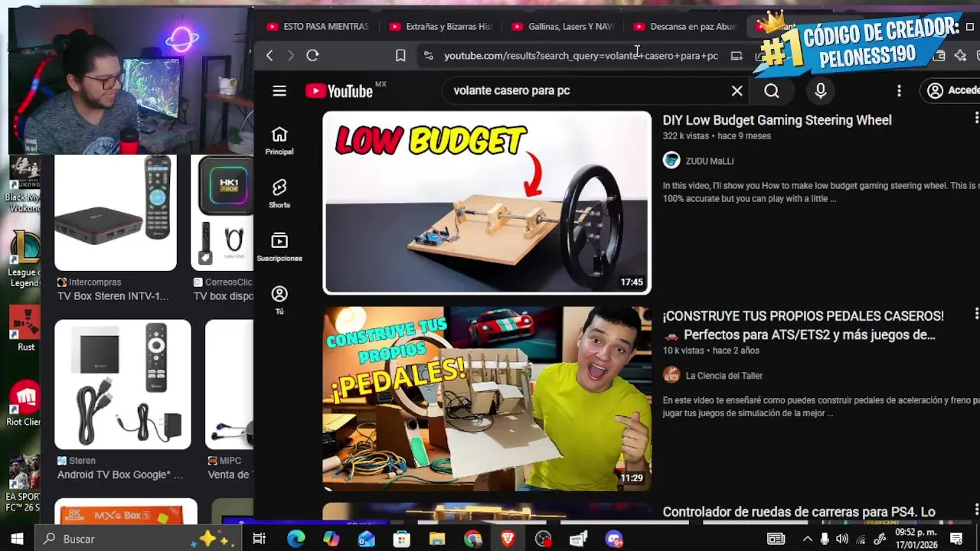The height and width of the screenshot is (551, 980).
Task: Open TV Box Steren INTV-1 product image
Action: click(116, 213)
